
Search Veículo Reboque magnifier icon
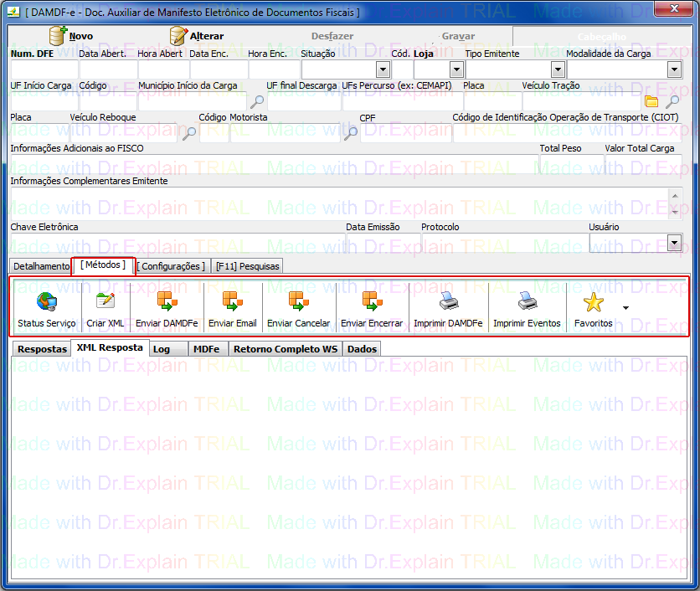click(189, 133)
